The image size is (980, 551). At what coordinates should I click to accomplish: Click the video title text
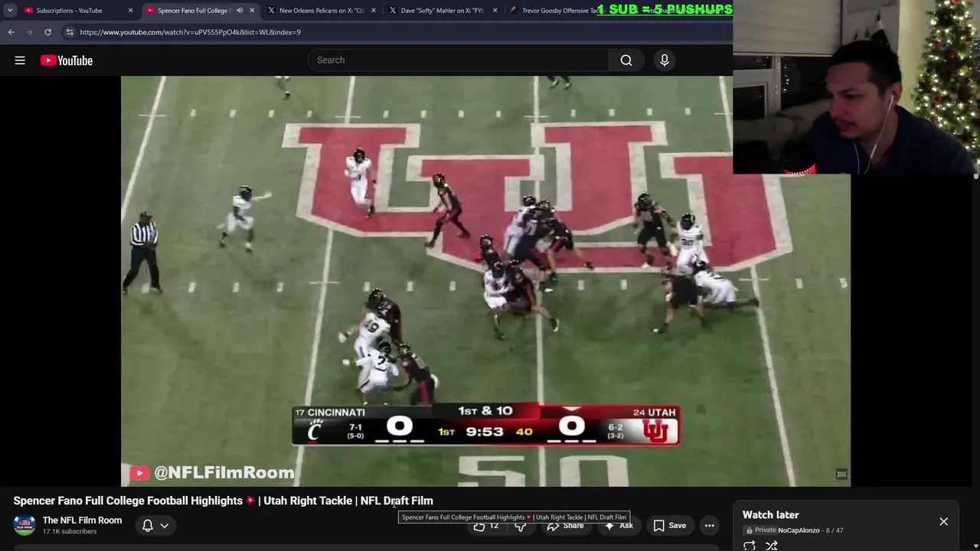coord(223,500)
